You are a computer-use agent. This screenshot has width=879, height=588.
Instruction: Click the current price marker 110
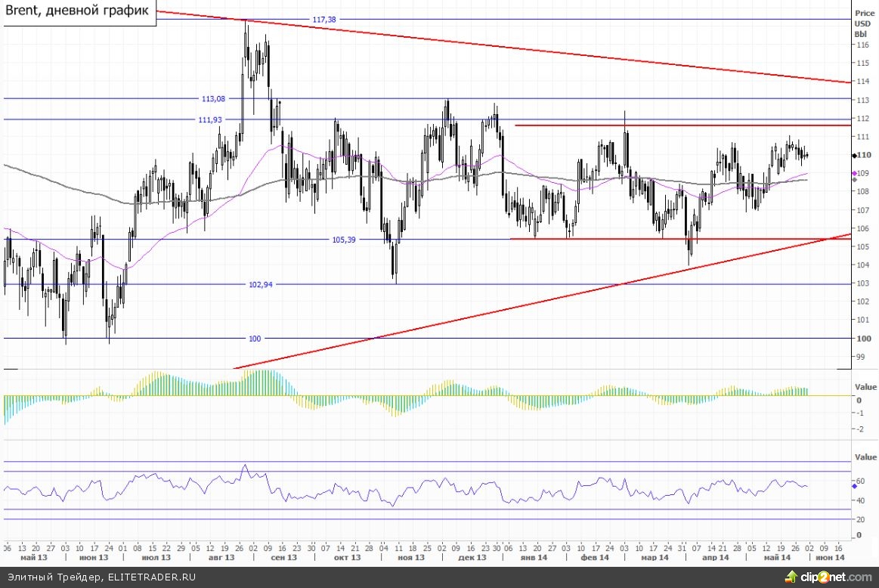coord(862,155)
